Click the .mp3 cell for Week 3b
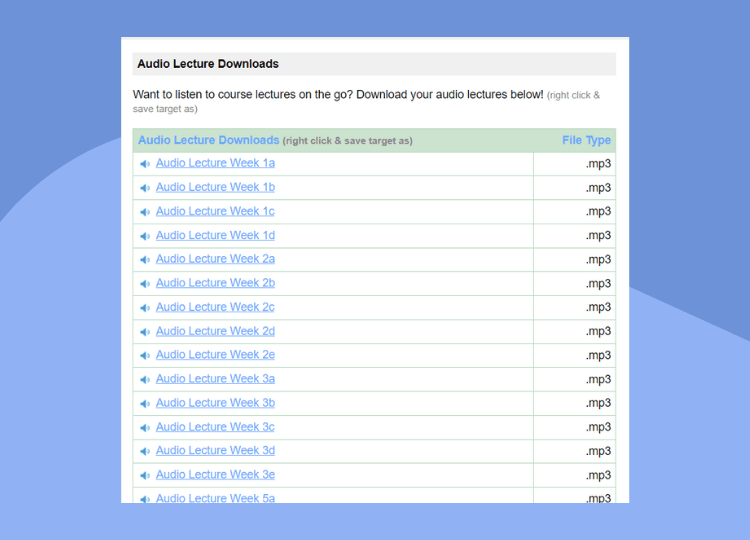750x540 pixels. click(x=574, y=403)
